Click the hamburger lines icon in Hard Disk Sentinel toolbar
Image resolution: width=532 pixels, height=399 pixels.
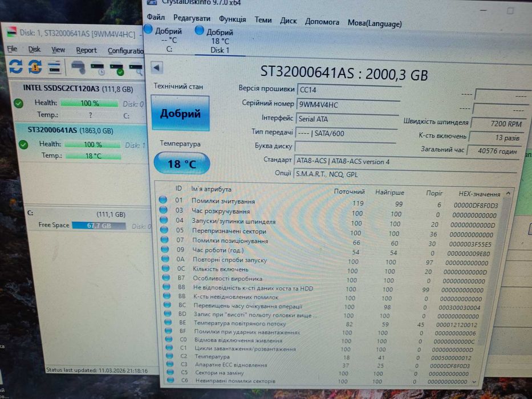coord(54,67)
